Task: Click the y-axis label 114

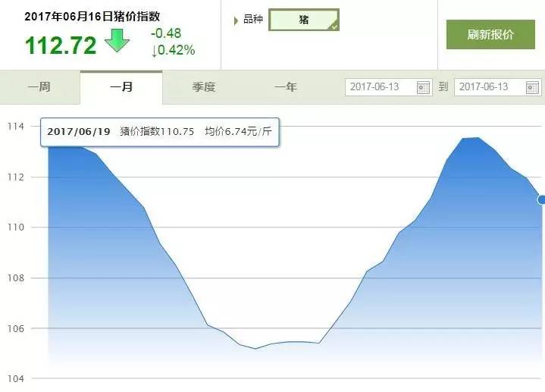Action: click(16, 127)
